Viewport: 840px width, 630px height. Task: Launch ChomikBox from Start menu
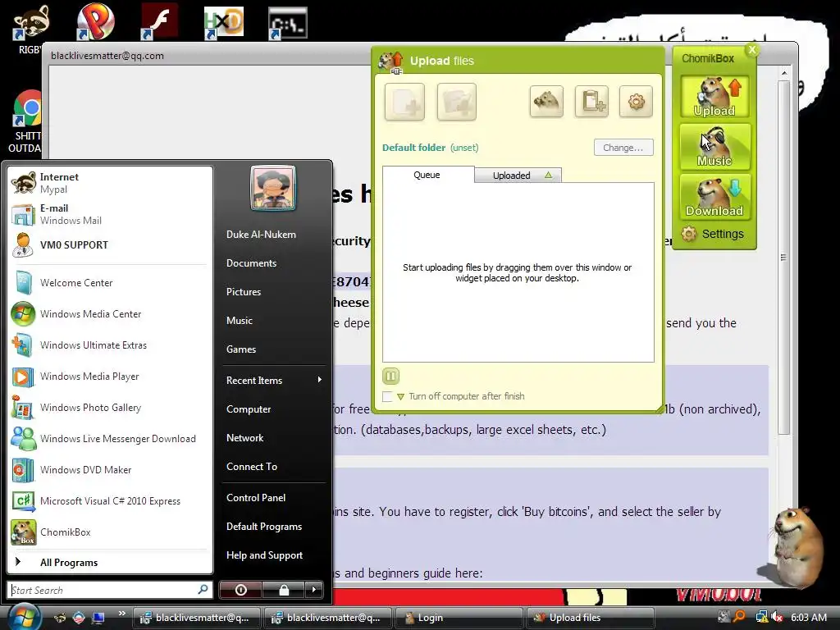point(110,532)
